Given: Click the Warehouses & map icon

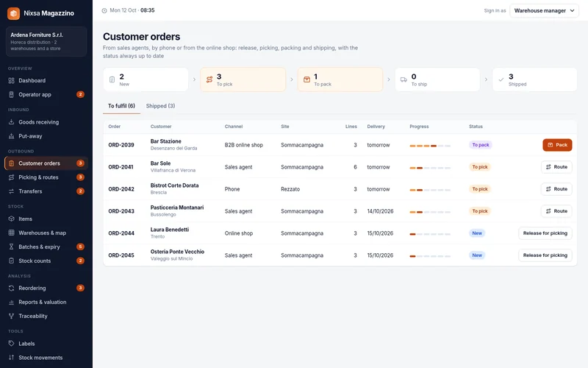Looking at the screenshot, I should 11,233.
